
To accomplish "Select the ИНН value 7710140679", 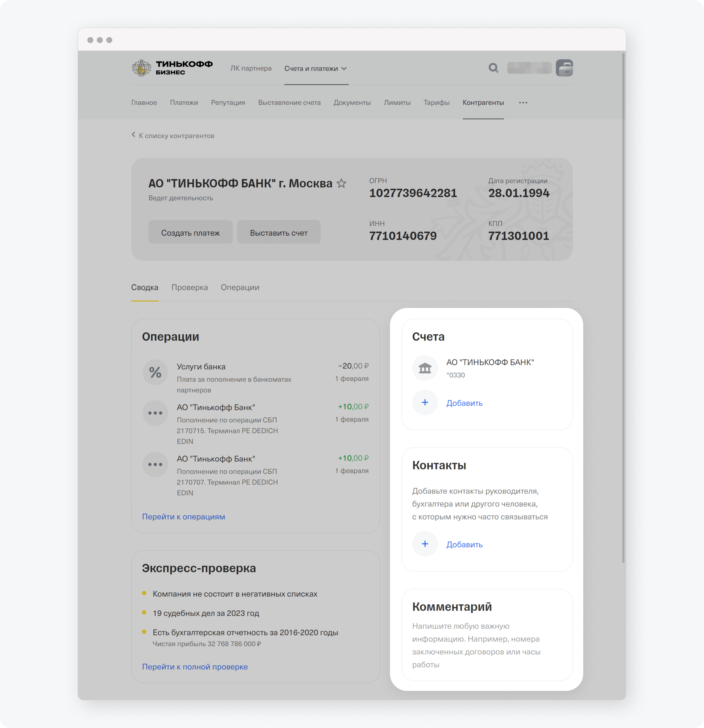I will pyautogui.click(x=403, y=236).
